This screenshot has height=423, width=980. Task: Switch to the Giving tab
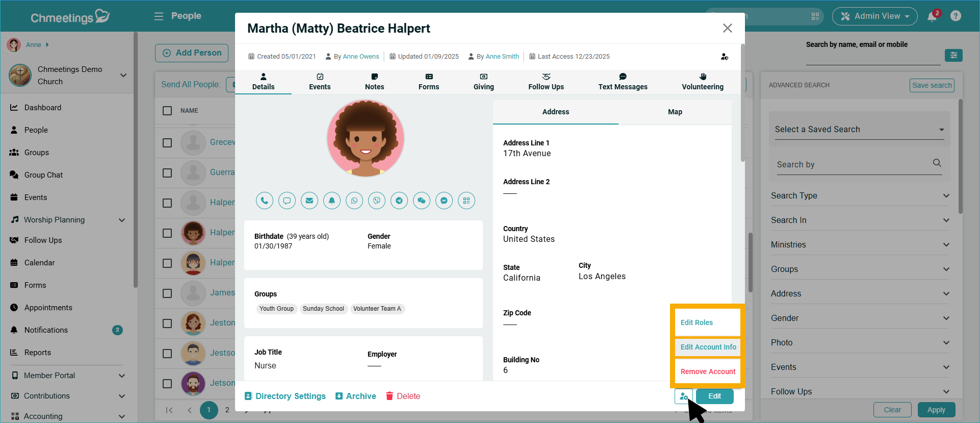click(x=483, y=82)
